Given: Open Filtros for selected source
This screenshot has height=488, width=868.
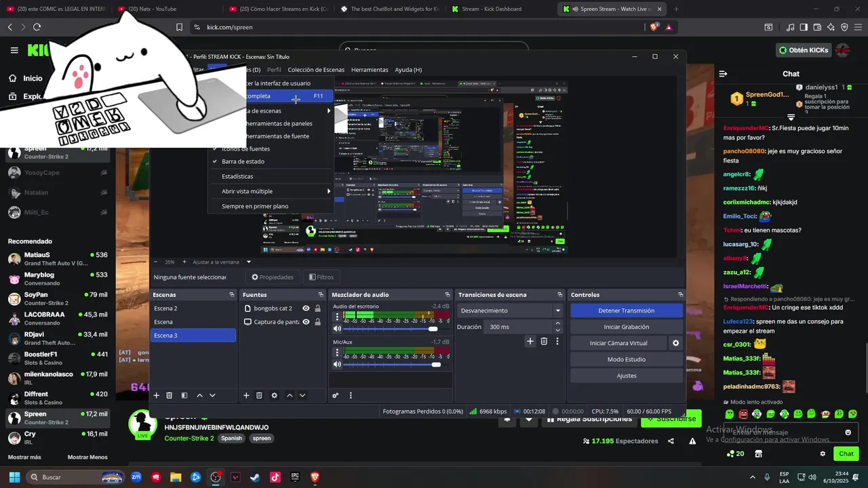Looking at the screenshot, I should [x=321, y=277].
